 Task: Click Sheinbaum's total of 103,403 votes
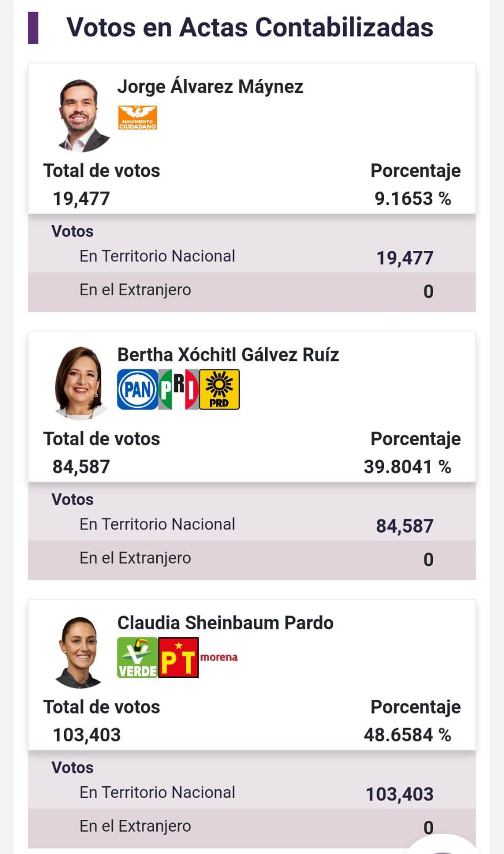click(86, 735)
